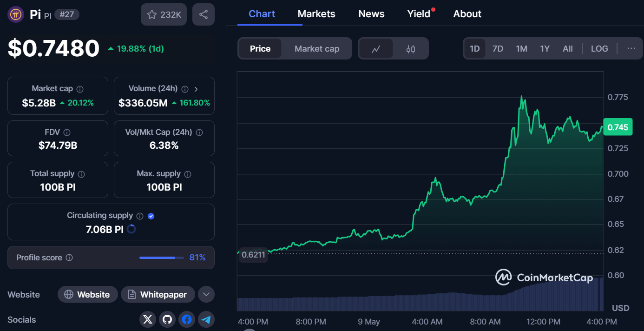
Task: Click the 0.745 current price label
Action: coord(618,127)
